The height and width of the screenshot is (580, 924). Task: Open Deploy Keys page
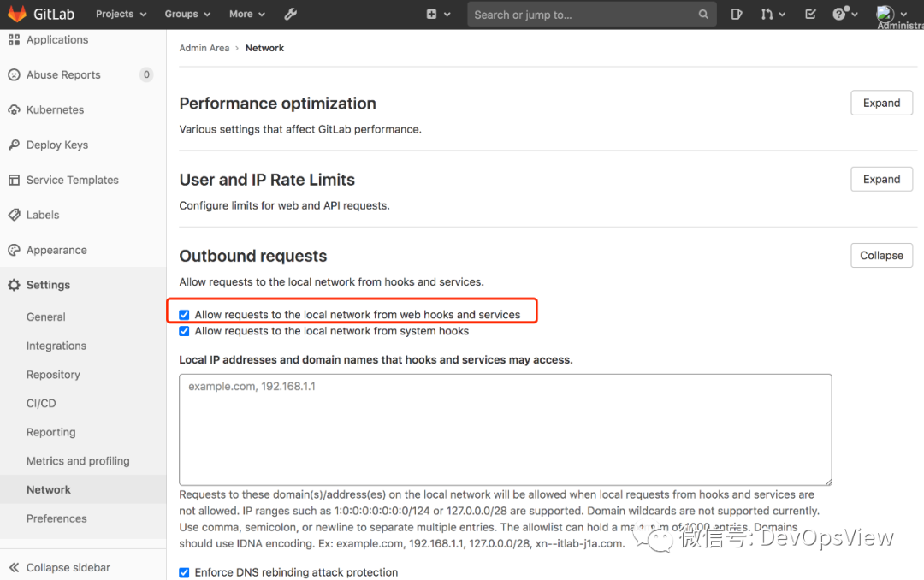pyautogui.click(x=57, y=145)
